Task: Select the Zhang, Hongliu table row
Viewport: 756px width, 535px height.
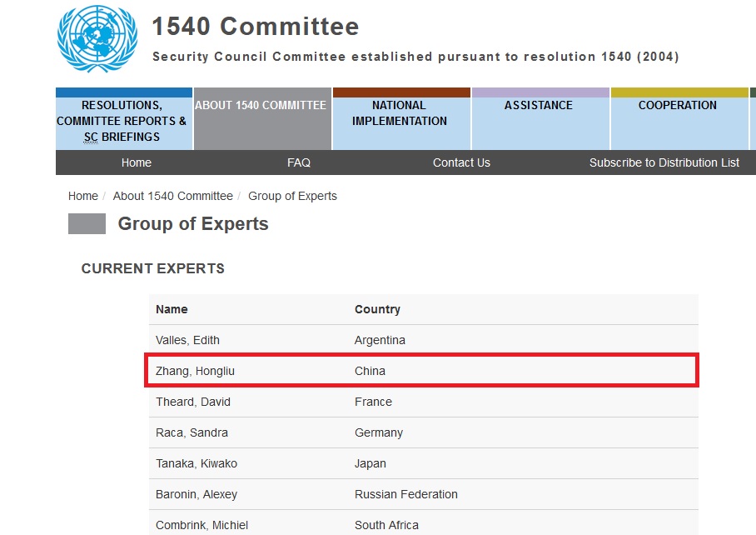Action: (x=423, y=371)
